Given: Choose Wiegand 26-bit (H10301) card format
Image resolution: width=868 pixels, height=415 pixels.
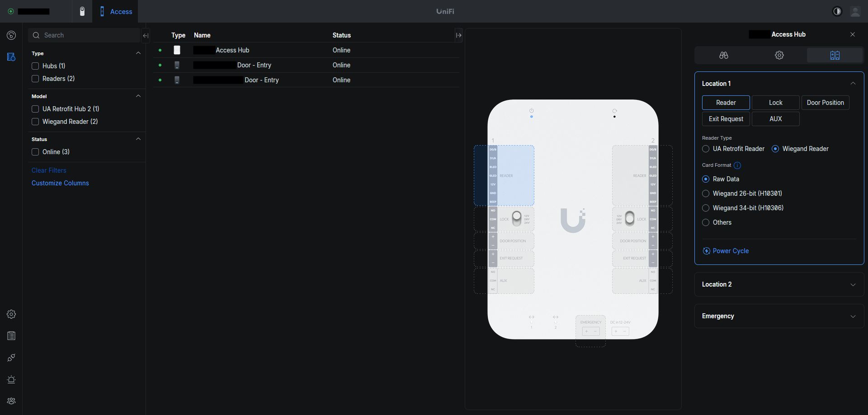Looking at the screenshot, I should [706, 193].
